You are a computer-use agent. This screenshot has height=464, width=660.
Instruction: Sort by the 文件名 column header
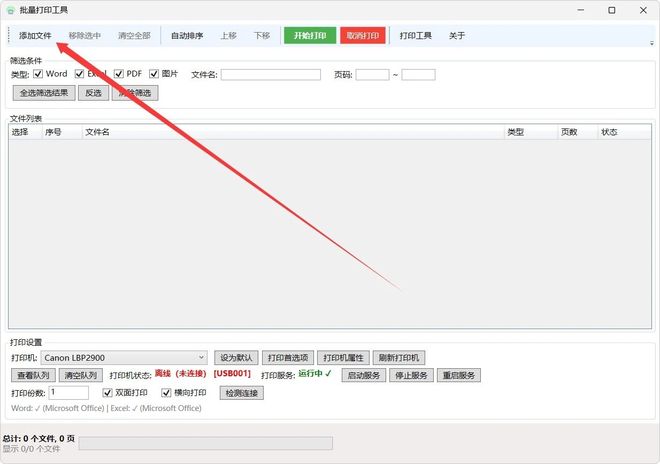pos(293,132)
